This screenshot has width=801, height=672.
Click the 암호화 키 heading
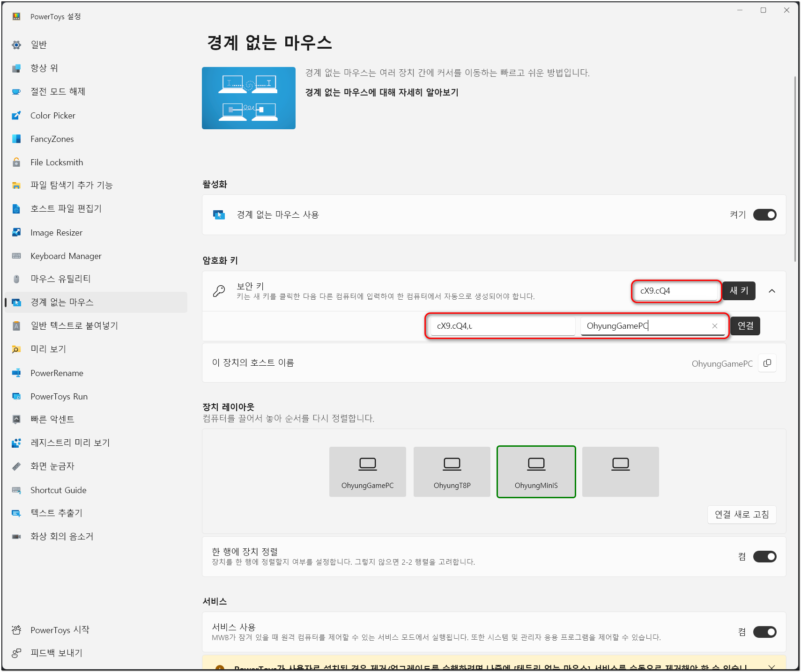[220, 260]
